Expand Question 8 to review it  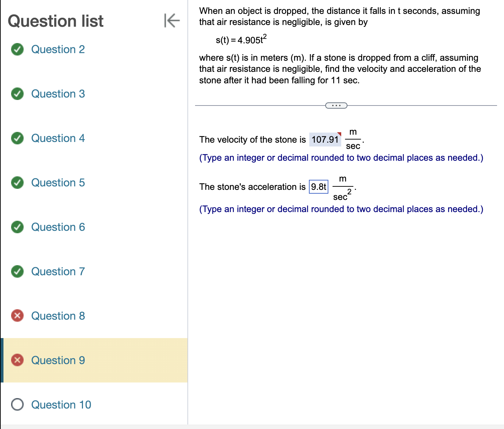coord(58,316)
